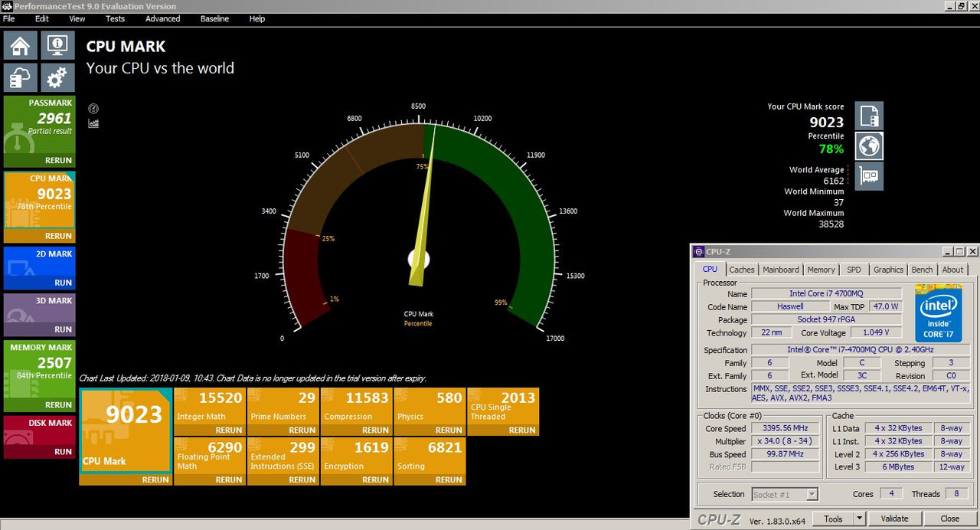Run the 2D Mark test

pyautogui.click(x=63, y=283)
